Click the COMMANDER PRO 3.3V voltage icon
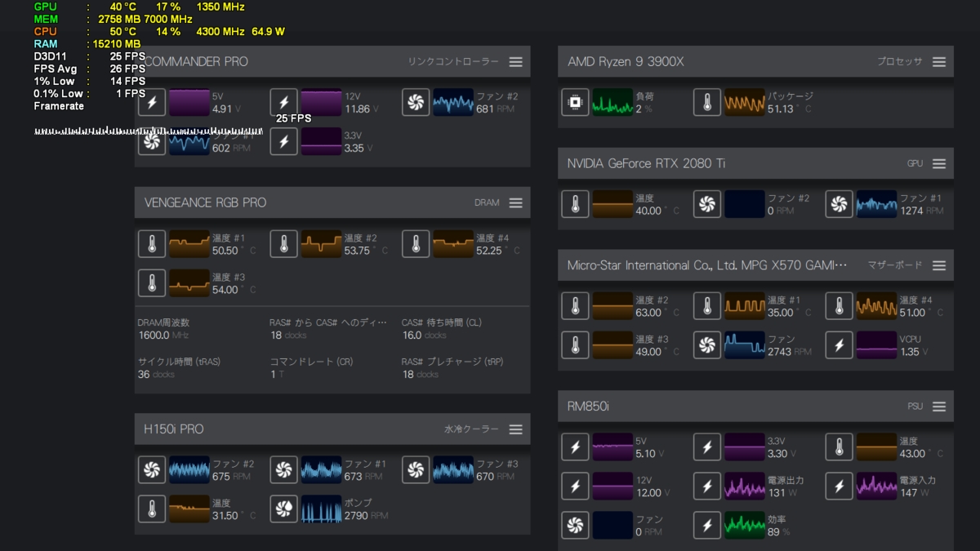The height and width of the screenshot is (551, 980). [284, 142]
